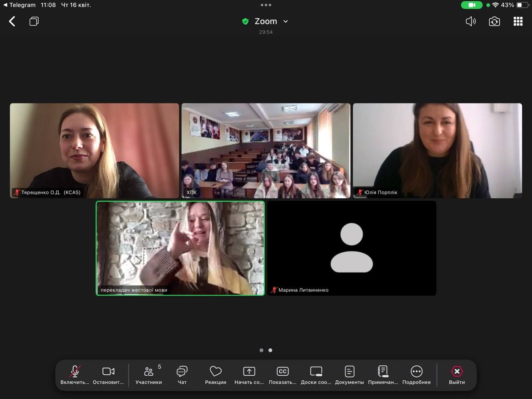Image resolution: width=532 pixels, height=399 pixels.
Task: Switch to first page dot indicator
Action: click(x=261, y=350)
